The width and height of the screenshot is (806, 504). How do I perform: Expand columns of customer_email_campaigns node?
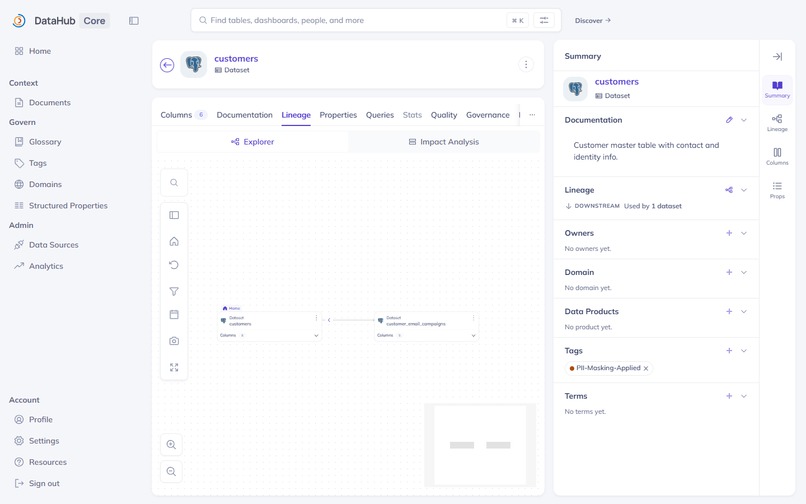(473, 335)
